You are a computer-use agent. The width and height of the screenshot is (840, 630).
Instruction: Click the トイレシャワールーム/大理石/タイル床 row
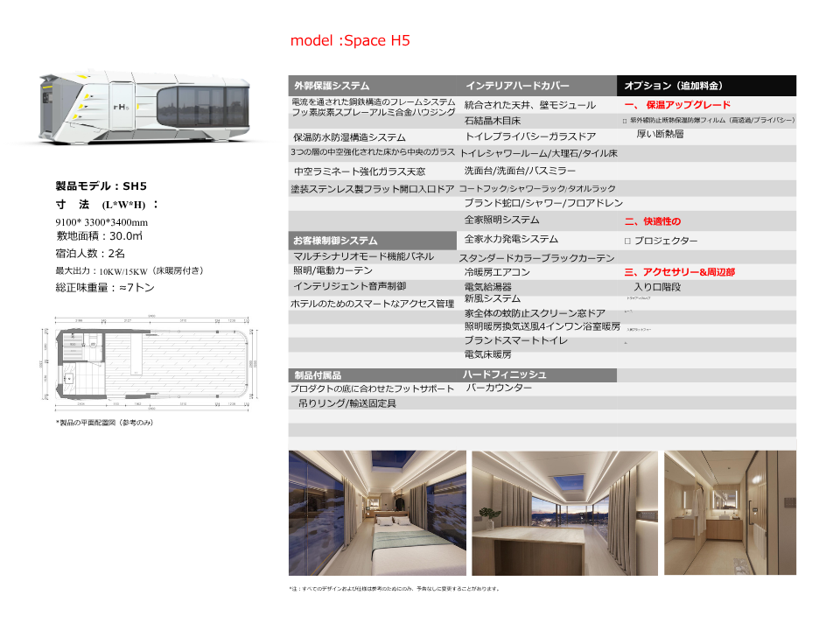[538, 154]
